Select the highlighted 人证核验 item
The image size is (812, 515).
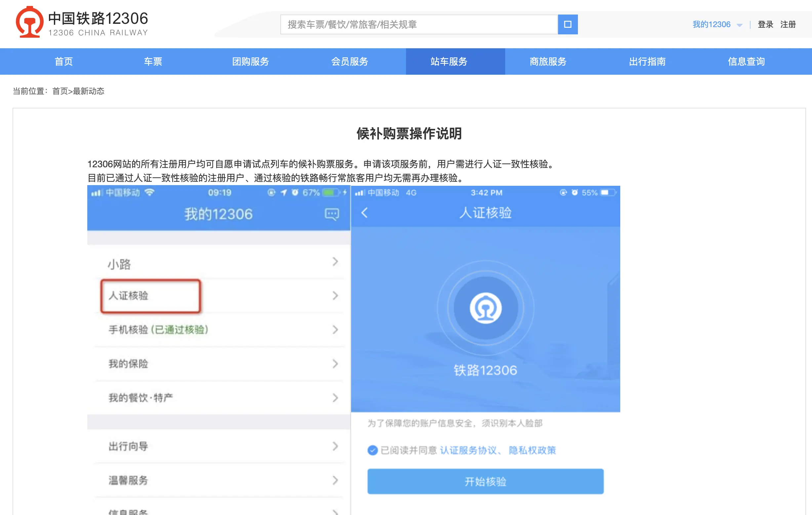click(x=150, y=296)
